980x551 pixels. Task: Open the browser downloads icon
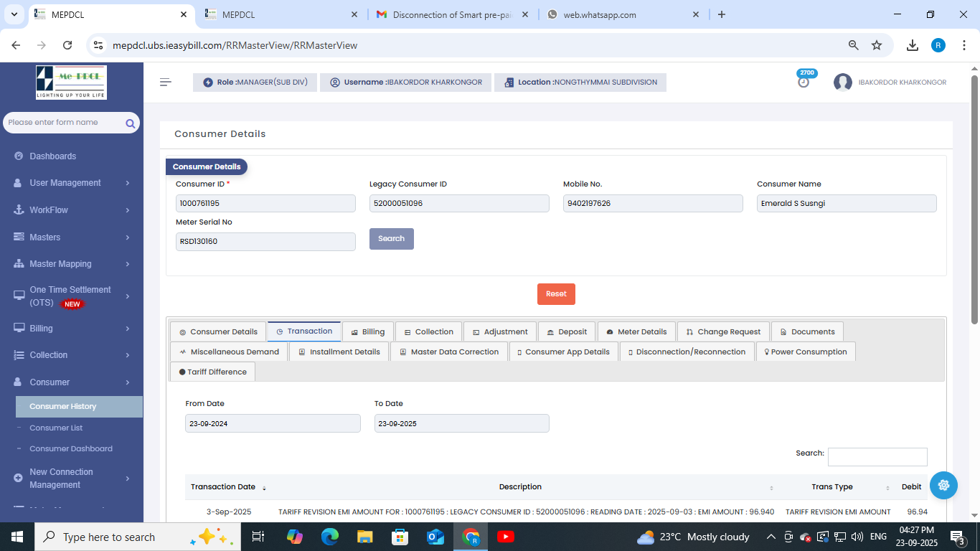point(913,45)
